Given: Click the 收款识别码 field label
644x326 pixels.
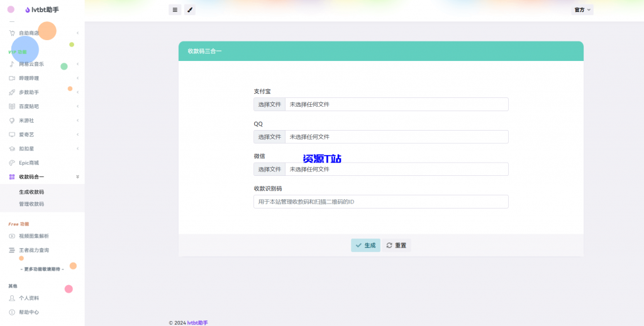Looking at the screenshot, I should (x=268, y=188).
